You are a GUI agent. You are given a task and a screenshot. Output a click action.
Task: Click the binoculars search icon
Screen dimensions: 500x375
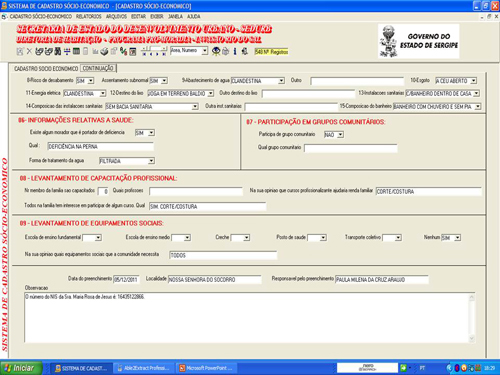point(57,51)
